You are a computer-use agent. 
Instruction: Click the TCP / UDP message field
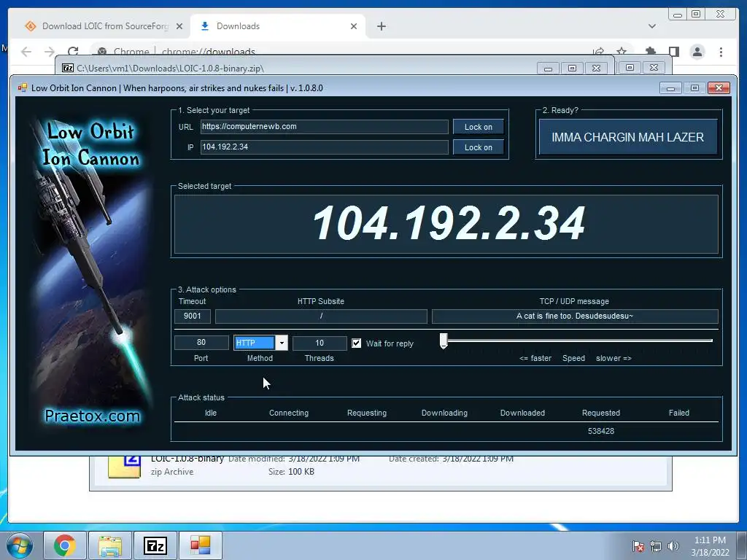575,316
